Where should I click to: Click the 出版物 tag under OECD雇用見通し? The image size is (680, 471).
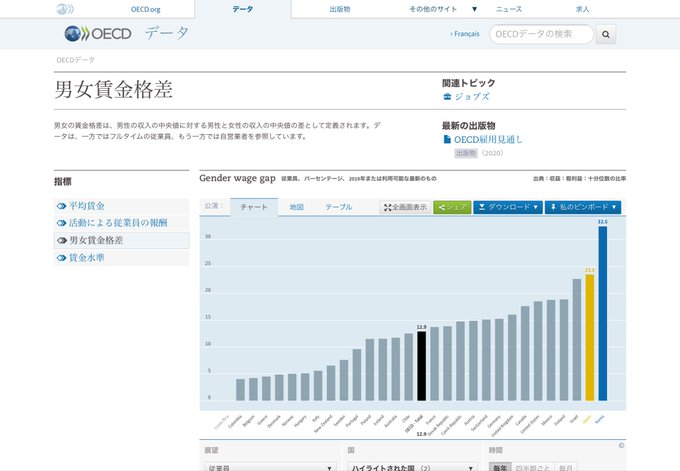pyautogui.click(x=465, y=153)
